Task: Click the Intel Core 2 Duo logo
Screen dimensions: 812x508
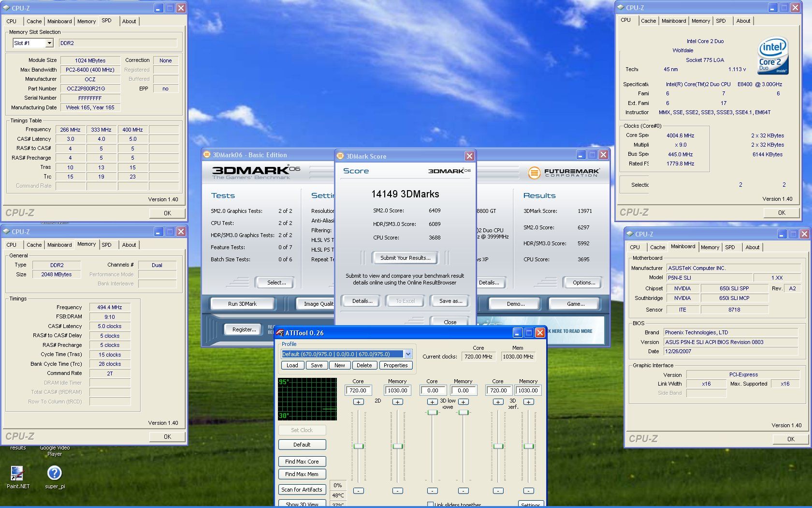Action: coord(773,56)
